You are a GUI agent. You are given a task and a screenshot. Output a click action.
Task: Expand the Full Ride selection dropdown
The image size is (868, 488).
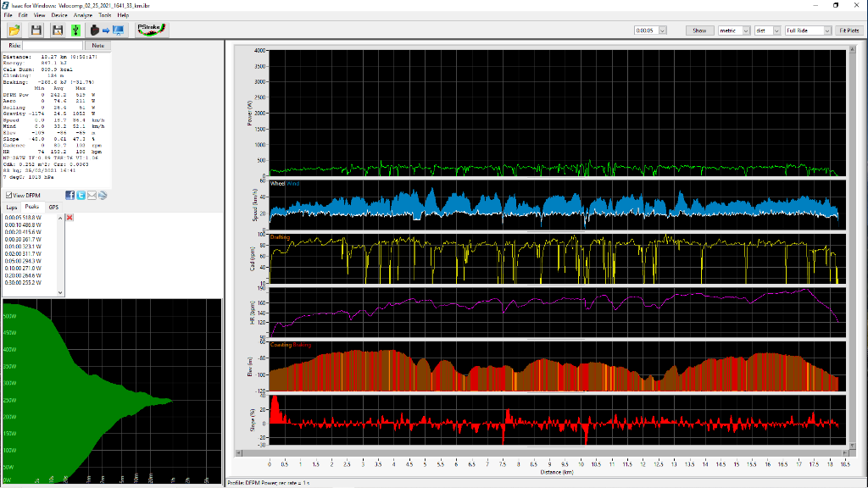coord(826,30)
